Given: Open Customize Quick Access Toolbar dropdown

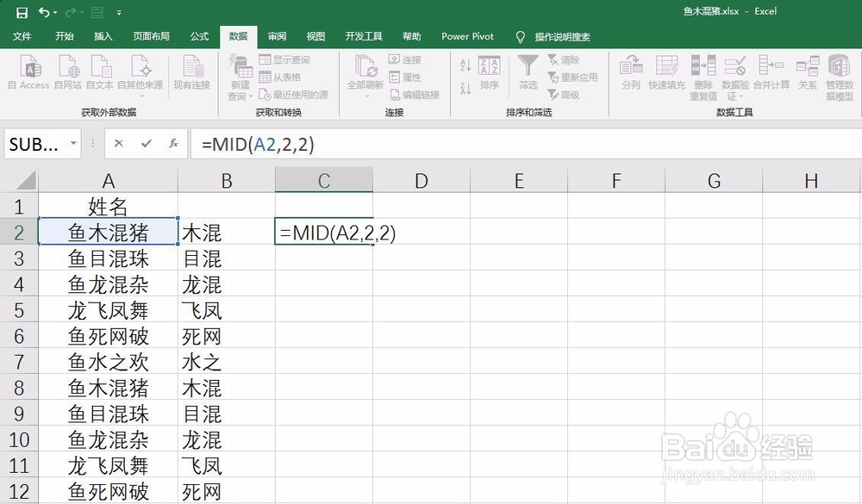Looking at the screenshot, I should coord(119,13).
